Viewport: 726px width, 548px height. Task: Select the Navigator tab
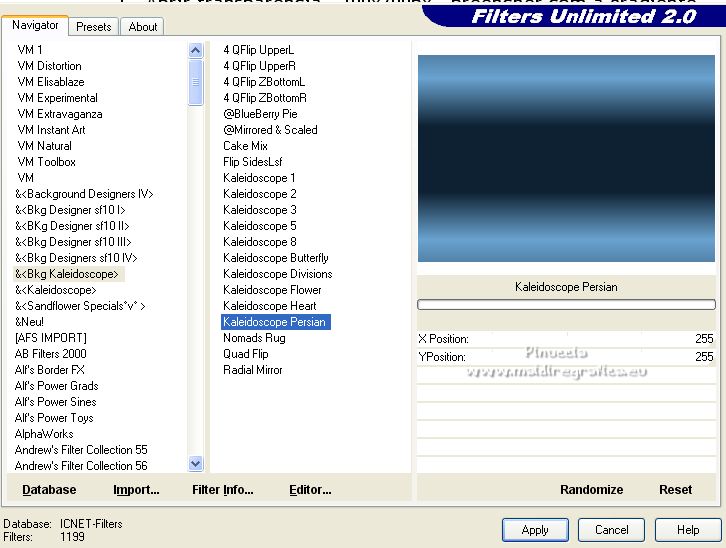click(35, 25)
